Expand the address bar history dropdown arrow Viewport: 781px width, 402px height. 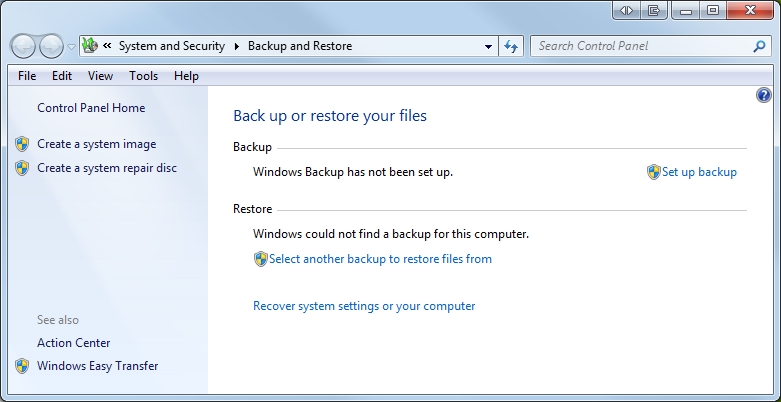pyautogui.click(x=488, y=46)
